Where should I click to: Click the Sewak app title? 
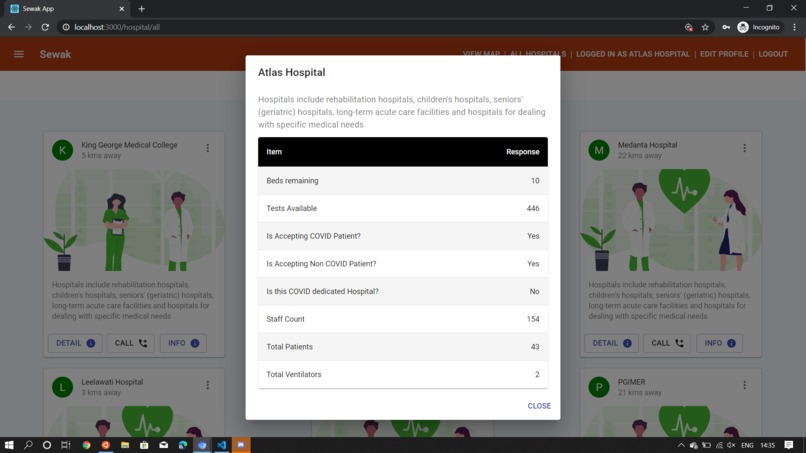click(x=56, y=54)
